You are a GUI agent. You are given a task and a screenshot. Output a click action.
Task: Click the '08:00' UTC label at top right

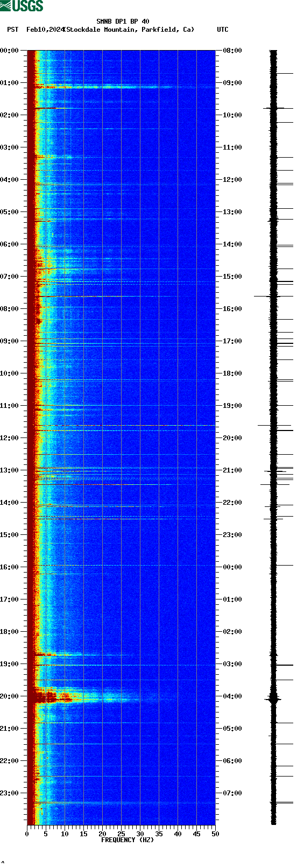coord(232,51)
